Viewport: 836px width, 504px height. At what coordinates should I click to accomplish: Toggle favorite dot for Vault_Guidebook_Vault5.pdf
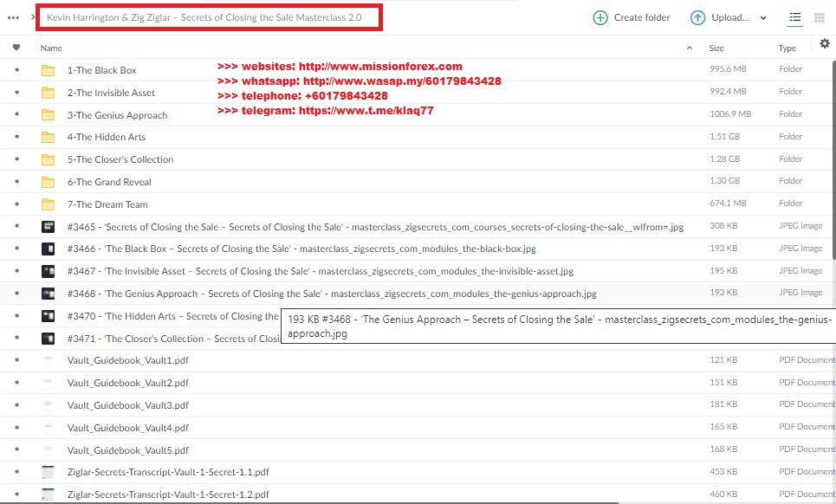(17, 449)
